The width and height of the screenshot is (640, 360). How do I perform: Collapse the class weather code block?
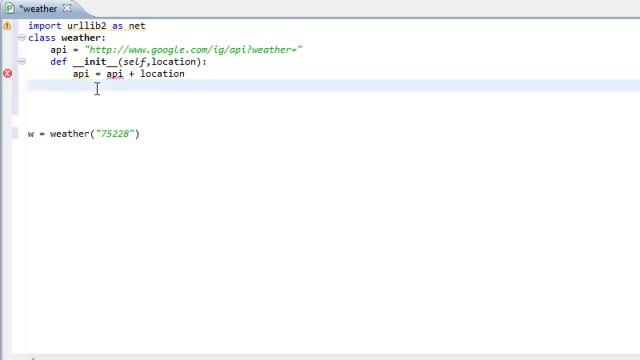(x=22, y=38)
